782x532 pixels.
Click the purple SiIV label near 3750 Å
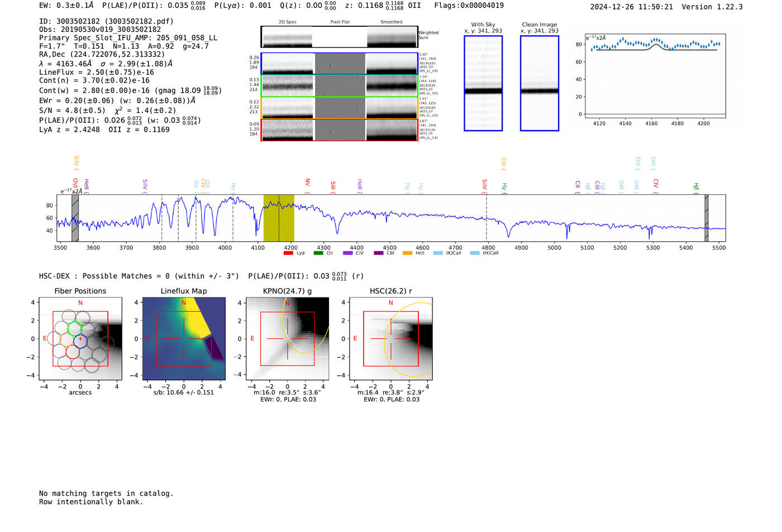pos(145,185)
